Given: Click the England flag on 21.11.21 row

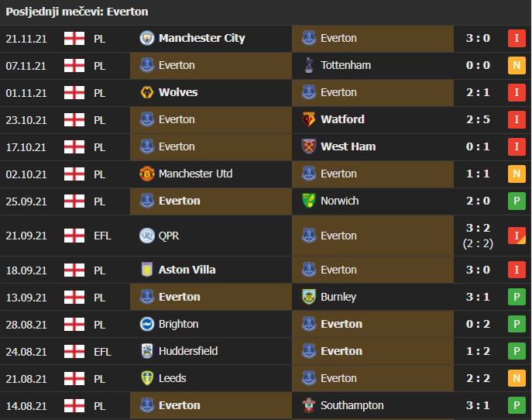Looking at the screenshot, I should coord(74,39).
